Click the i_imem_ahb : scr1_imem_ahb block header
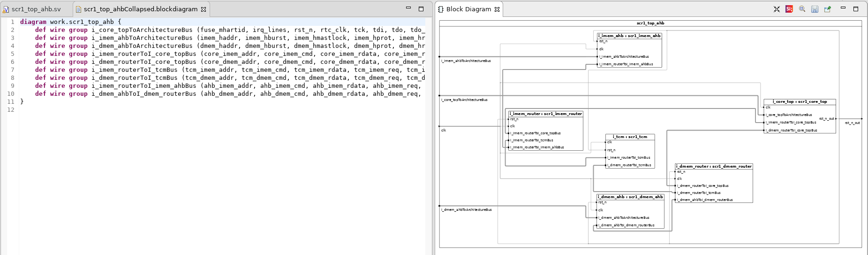The image size is (868, 255). click(629, 36)
